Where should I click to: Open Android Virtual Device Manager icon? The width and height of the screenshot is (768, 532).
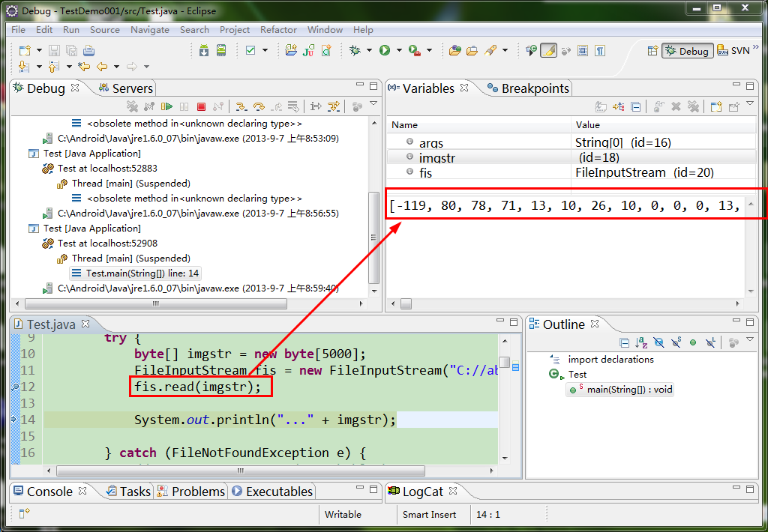click(x=221, y=50)
